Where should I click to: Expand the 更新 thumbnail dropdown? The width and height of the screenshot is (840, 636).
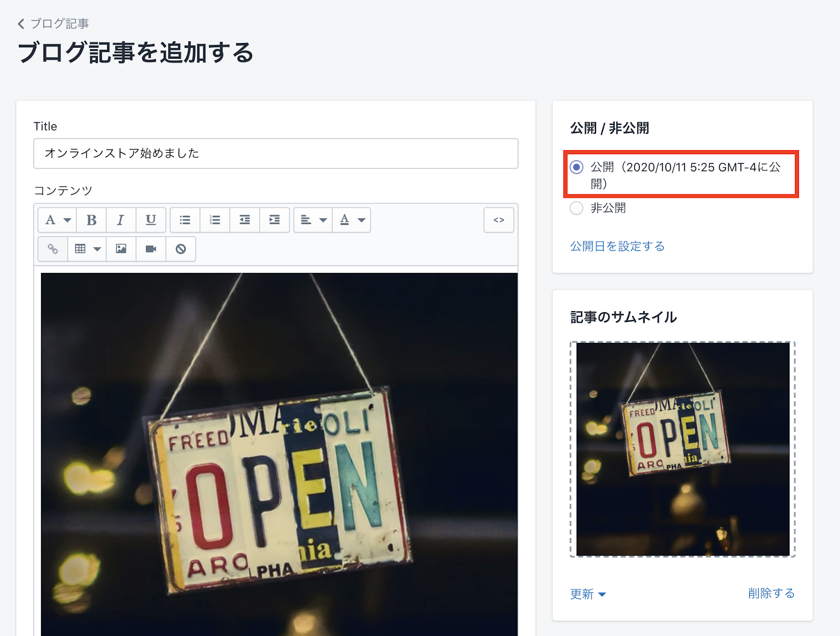tap(588, 594)
